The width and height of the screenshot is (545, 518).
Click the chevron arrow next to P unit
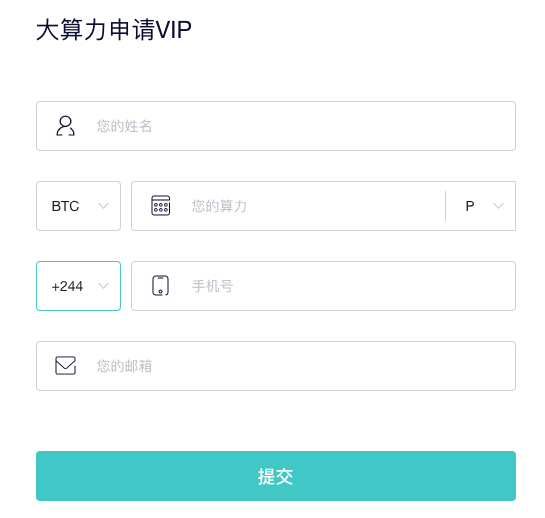click(498, 206)
